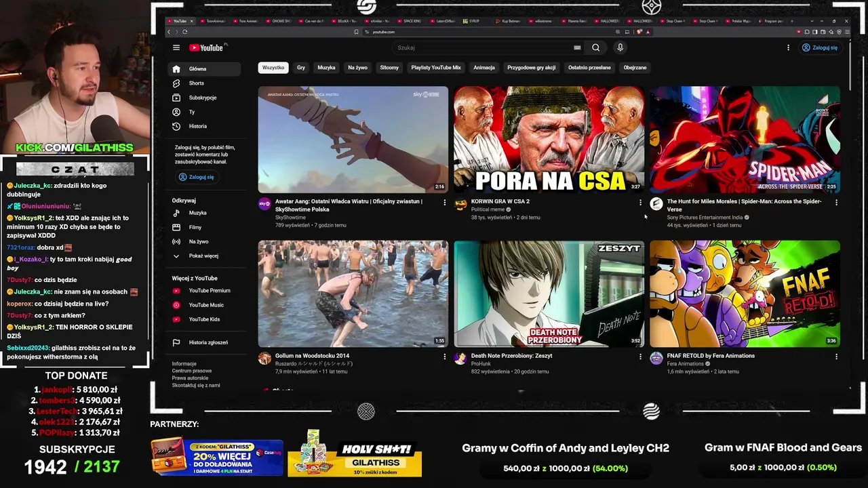Image resolution: width=868 pixels, height=488 pixels.
Task: Start voice search with the microphone icon
Action: point(620,47)
